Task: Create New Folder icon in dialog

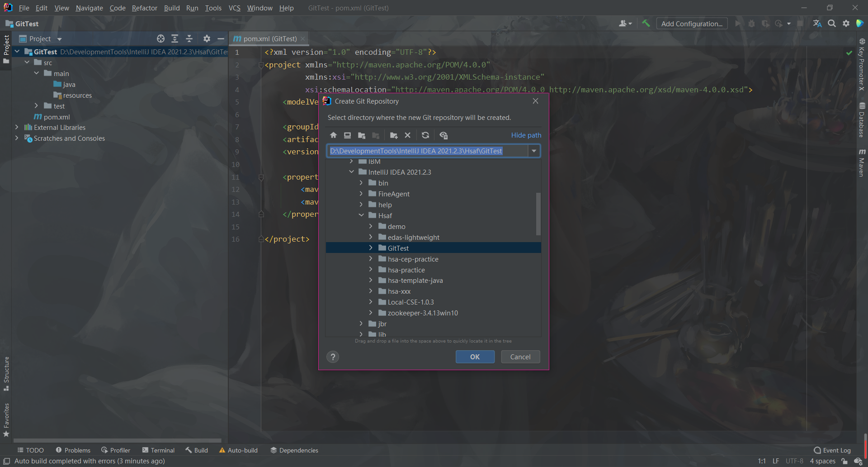Action: pos(394,135)
